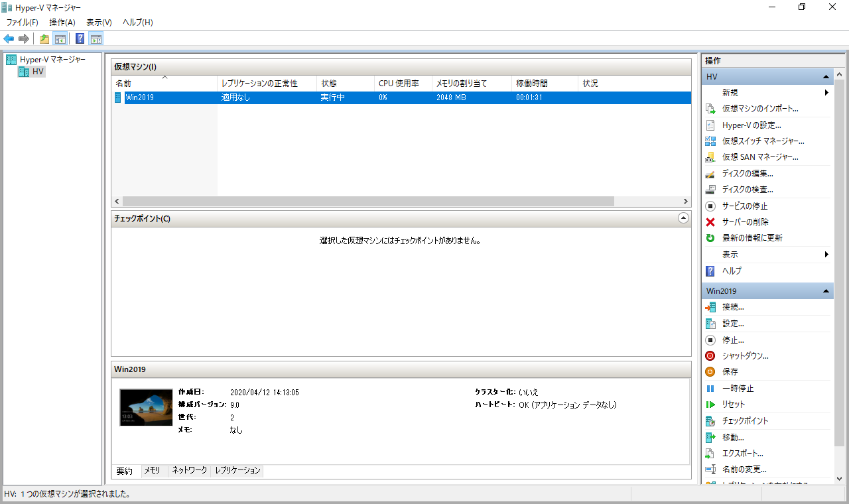
Task: Click the red シャットダウン icon
Action: 710,355
